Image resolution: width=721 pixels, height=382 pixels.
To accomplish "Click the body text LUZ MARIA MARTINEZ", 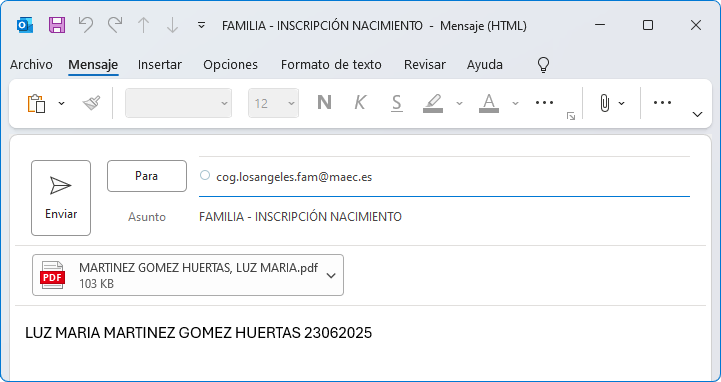I will pyautogui.click(x=199, y=333).
